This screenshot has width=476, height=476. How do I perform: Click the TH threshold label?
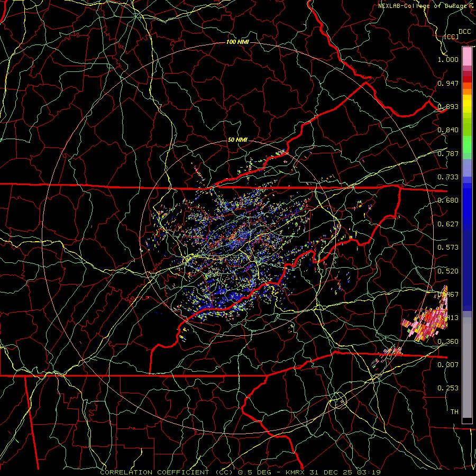coord(454,412)
